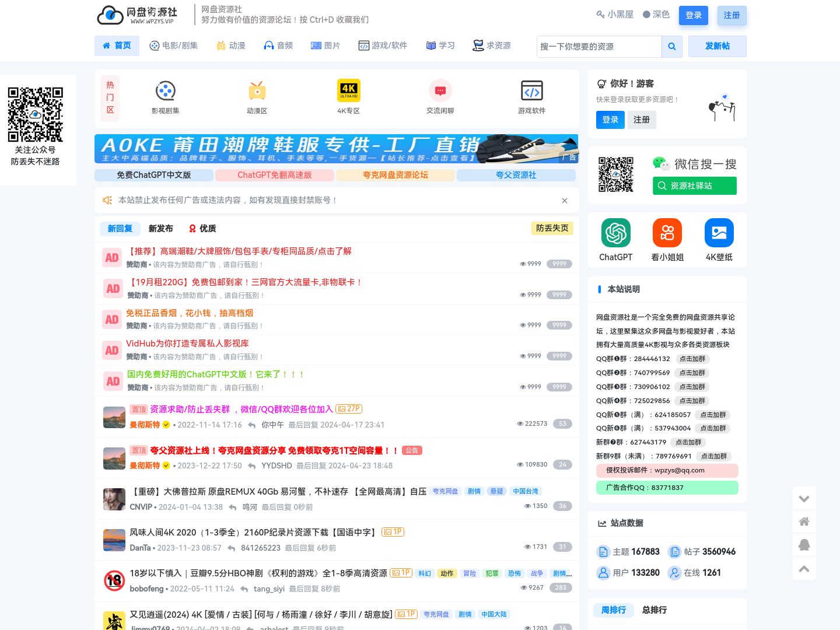Image resolution: width=840 pixels, height=630 pixels.
Task: Open the QR code image for 关注公众号
Action: [x=35, y=114]
